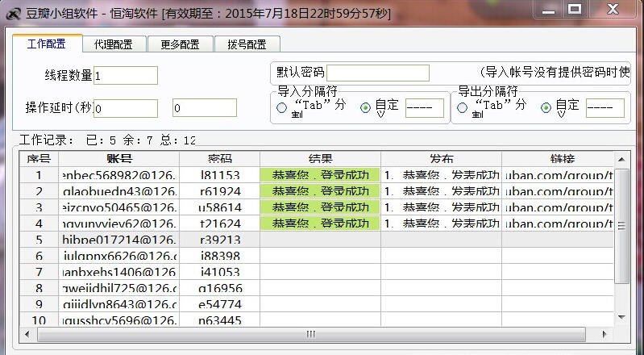Select account row gusshcv5696@126
This screenshot has height=355, width=644.
(119, 320)
